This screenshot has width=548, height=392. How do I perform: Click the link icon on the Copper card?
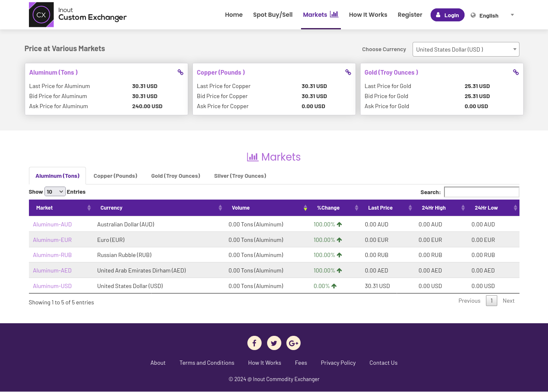pos(348,72)
